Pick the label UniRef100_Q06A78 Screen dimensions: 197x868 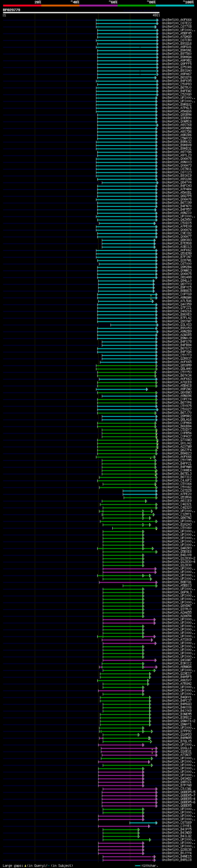[x=177, y=159]
